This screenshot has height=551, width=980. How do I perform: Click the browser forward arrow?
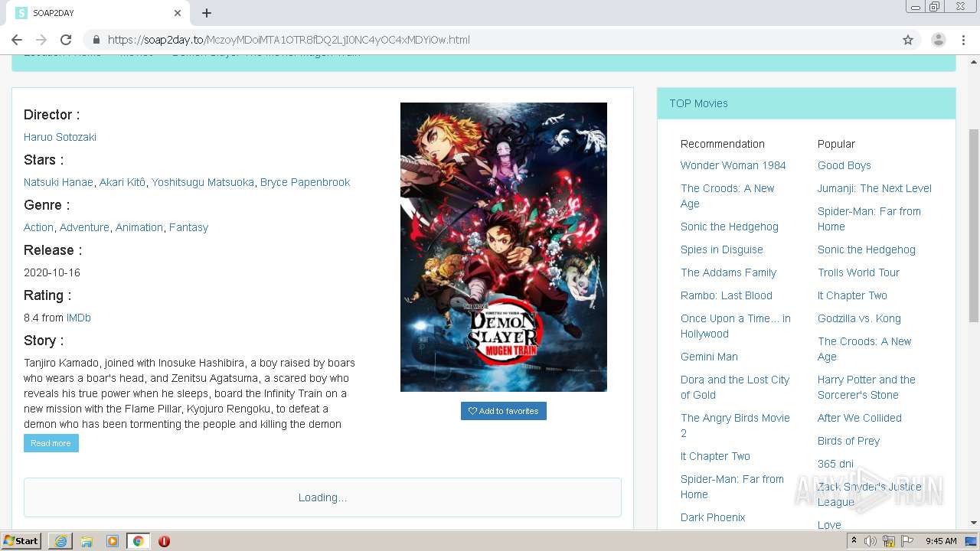click(x=41, y=40)
